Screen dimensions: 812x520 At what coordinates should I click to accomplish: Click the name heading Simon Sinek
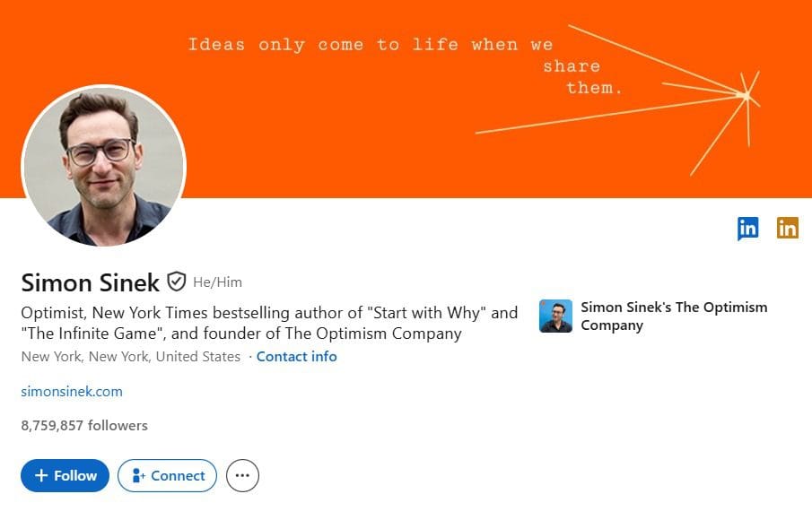pyautogui.click(x=90, y=282)
